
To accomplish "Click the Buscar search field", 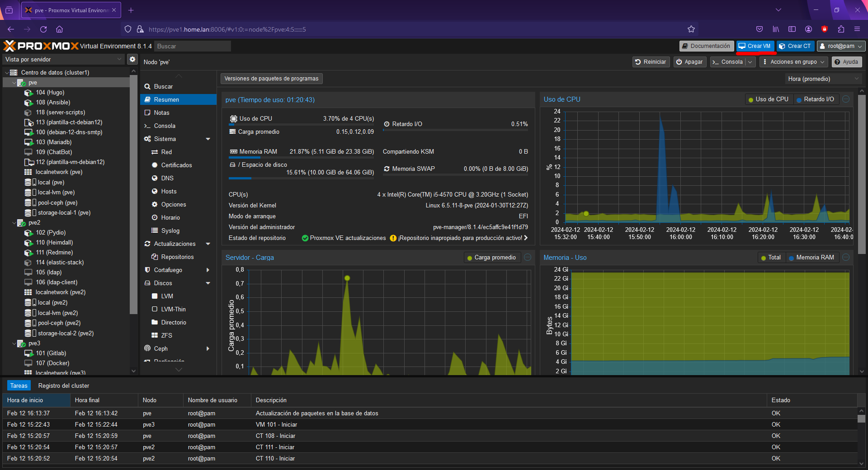I will coord(193,46).
